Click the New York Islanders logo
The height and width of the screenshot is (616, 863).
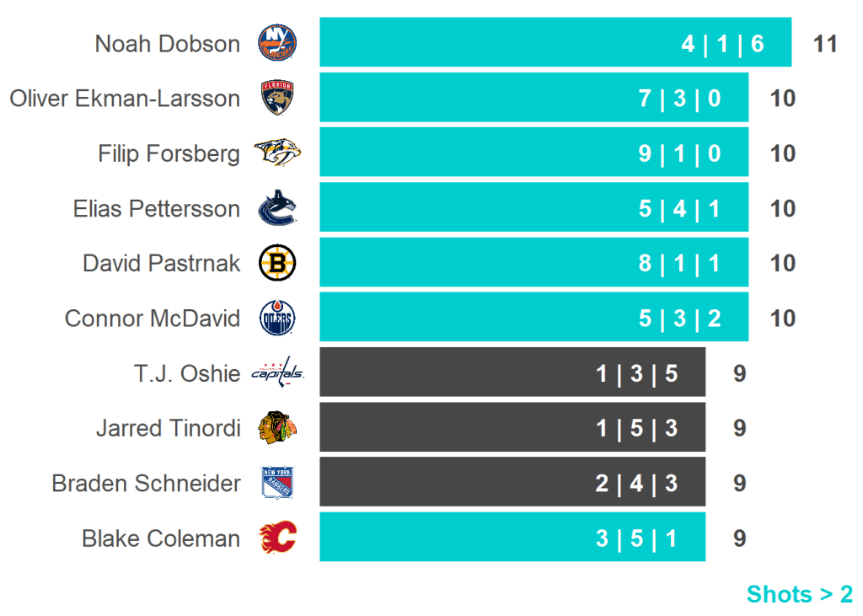point(277,43)
